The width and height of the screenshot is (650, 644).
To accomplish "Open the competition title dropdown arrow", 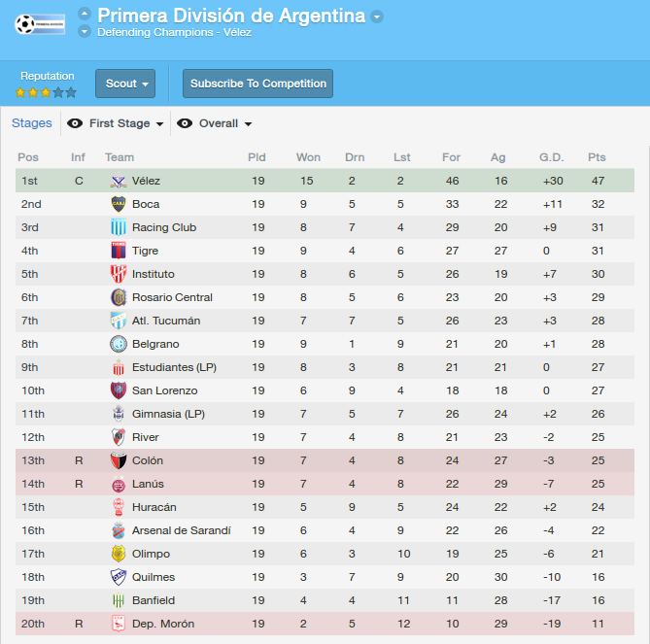I will pos(377,17).
